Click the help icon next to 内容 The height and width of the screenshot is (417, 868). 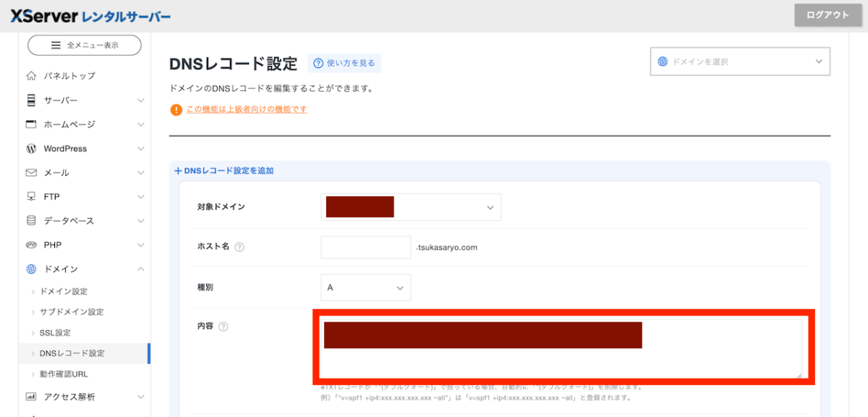click(223, 327)
